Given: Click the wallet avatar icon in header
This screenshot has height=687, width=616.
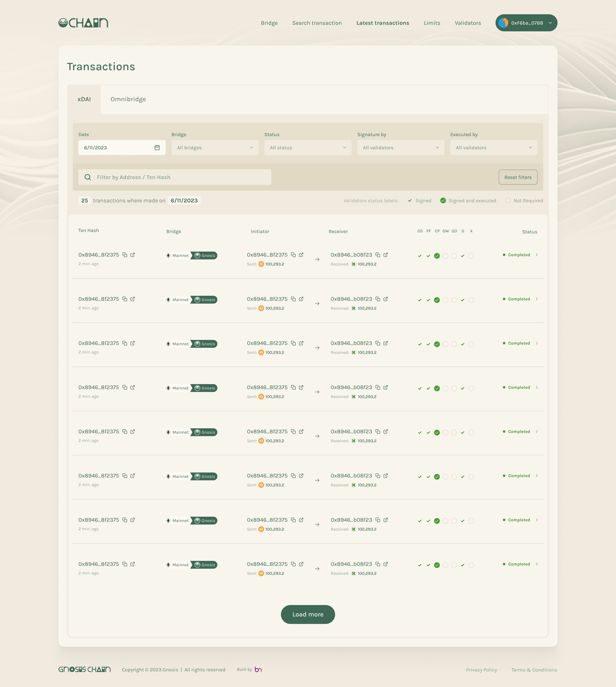Looking at the screenshot, I should (503, 23).
